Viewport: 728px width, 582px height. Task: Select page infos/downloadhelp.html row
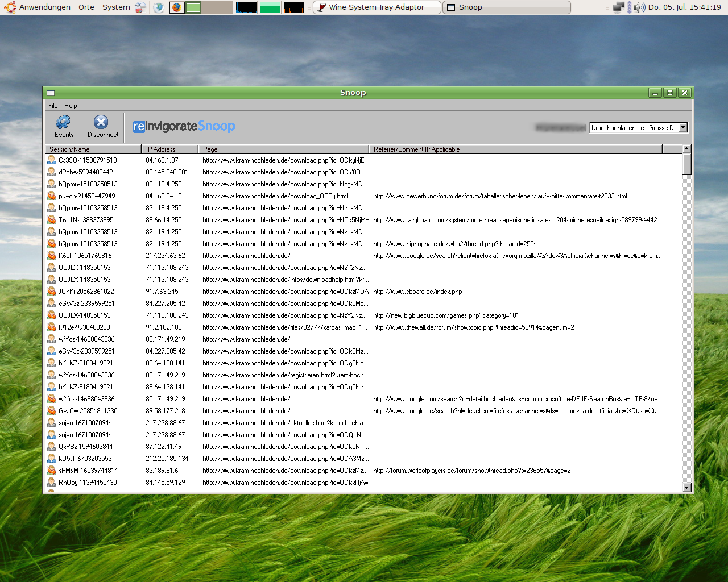point(286,280)
